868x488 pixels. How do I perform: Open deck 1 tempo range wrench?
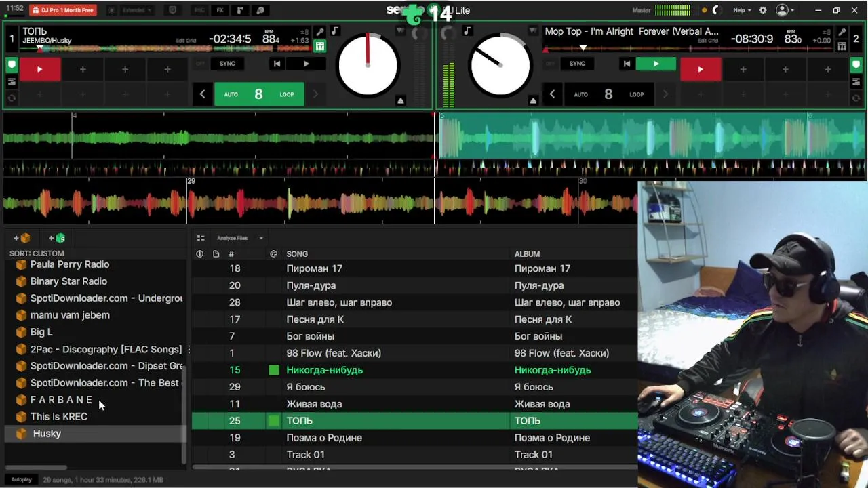[x=320, y=32]
